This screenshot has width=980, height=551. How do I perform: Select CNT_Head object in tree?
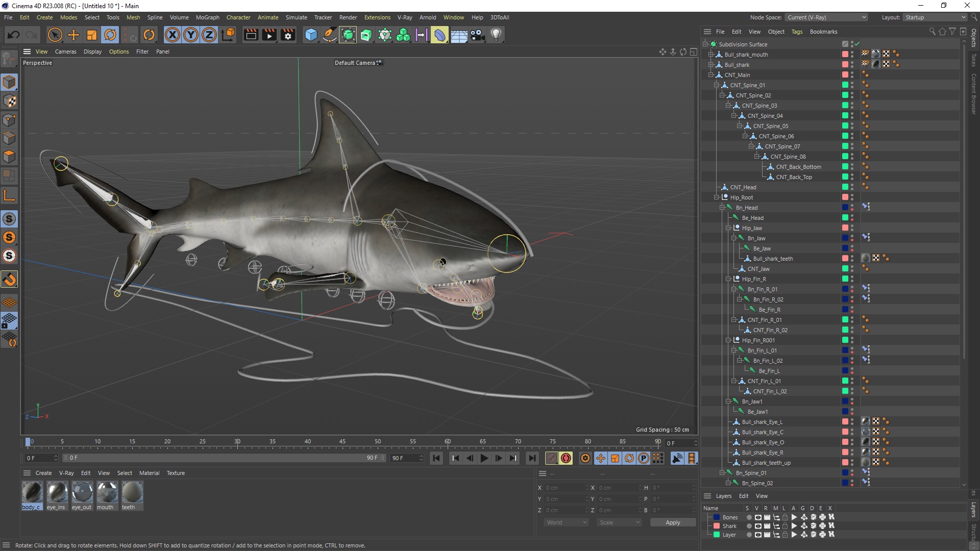(743, 187)
